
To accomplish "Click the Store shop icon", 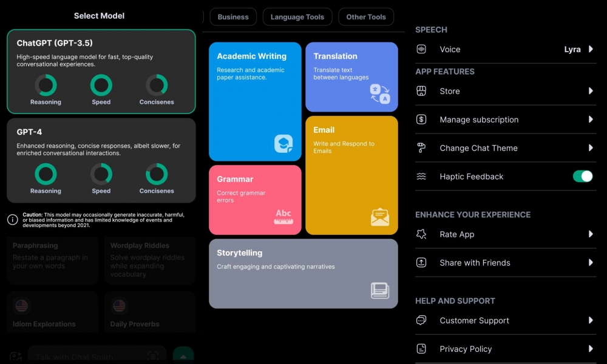I will point(421,91).
